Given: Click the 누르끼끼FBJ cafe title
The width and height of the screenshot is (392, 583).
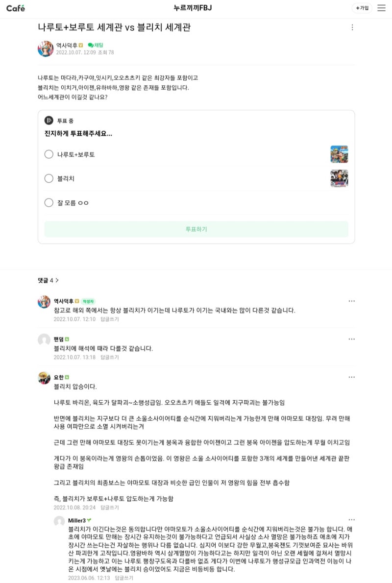Looking at the screenshot, I should 193,8.
